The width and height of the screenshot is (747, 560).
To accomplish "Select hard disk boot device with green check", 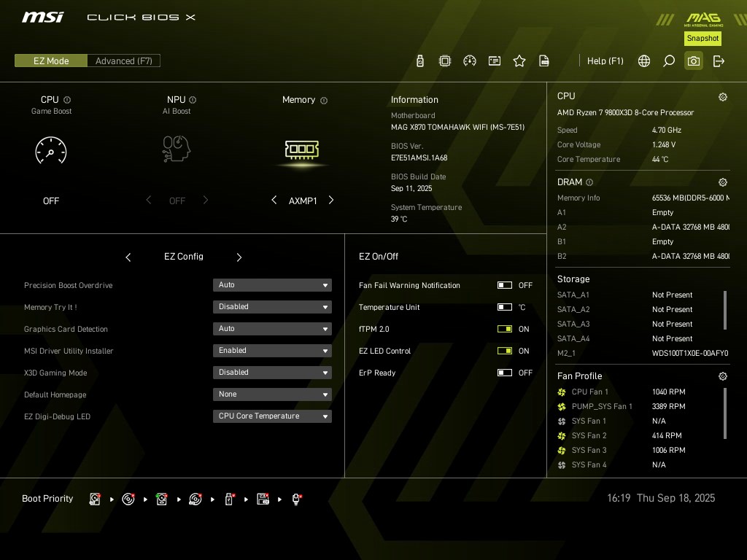I will click(161, 499).
